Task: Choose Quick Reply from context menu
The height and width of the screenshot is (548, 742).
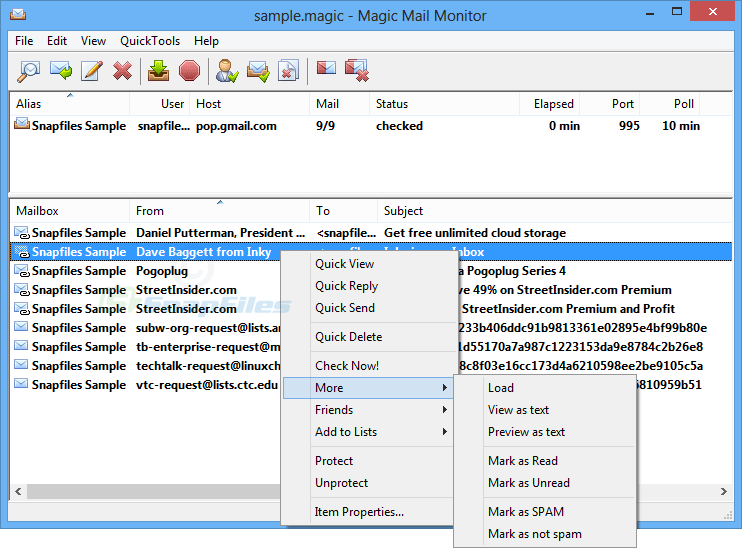Action: pos(368,286)
